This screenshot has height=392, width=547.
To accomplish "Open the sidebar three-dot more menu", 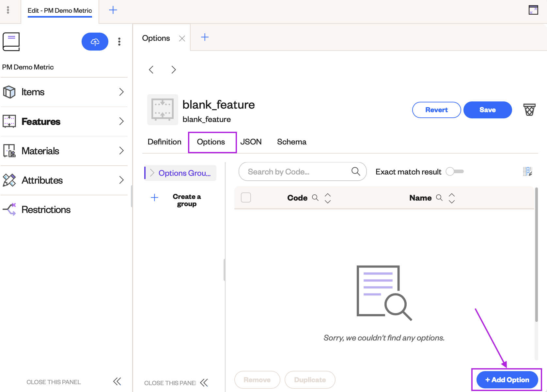I will (x=119, y=42).
